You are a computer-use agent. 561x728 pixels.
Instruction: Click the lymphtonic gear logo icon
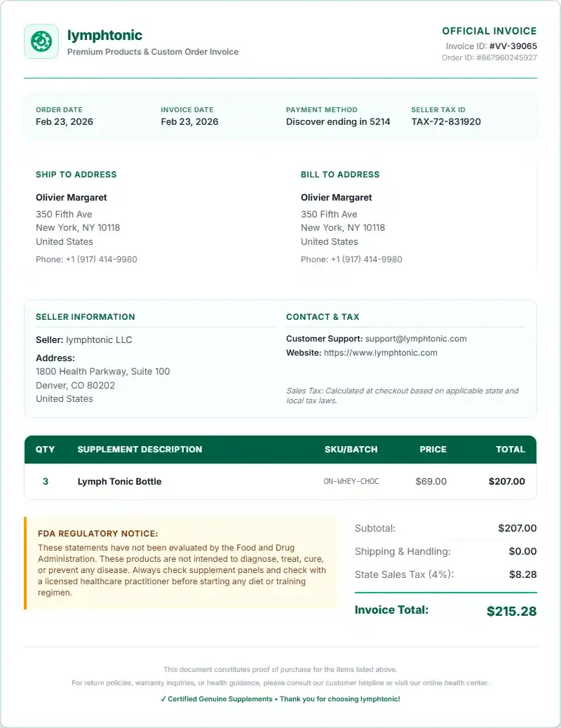(x=41, y=41)
